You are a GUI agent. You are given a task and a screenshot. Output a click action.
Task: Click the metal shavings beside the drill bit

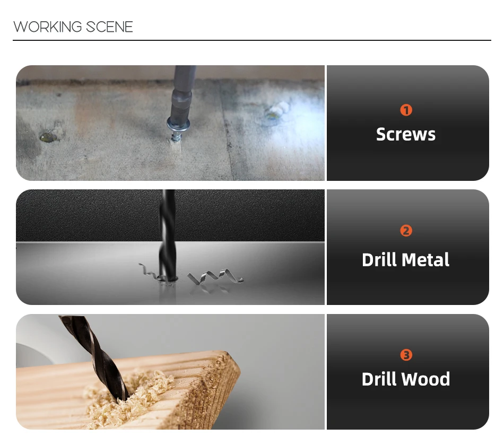pos(216,277)
